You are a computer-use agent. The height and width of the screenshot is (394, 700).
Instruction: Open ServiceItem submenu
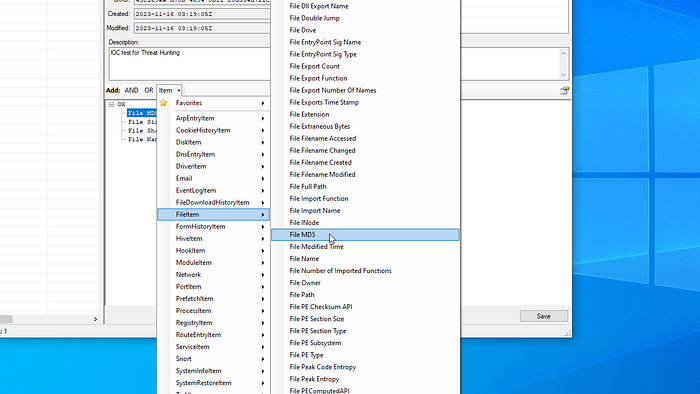pos(213,347)
